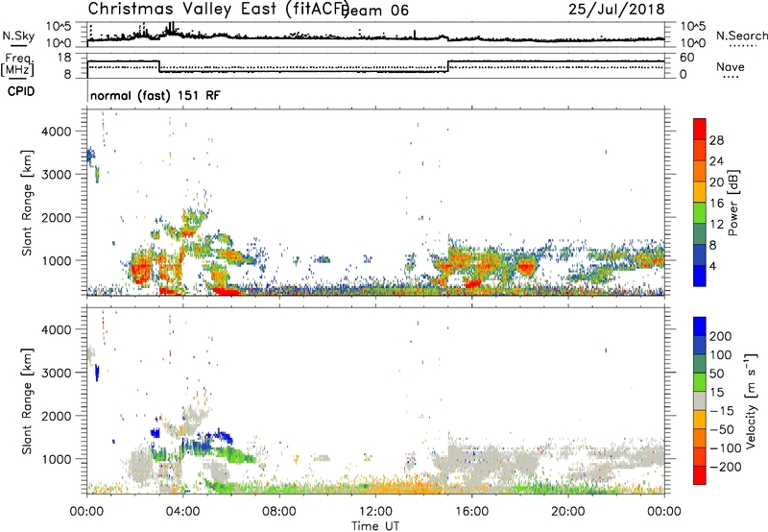Click the light green 12-16 Power colorbar segment
This screenshot has width=768, height=532.
700,213
